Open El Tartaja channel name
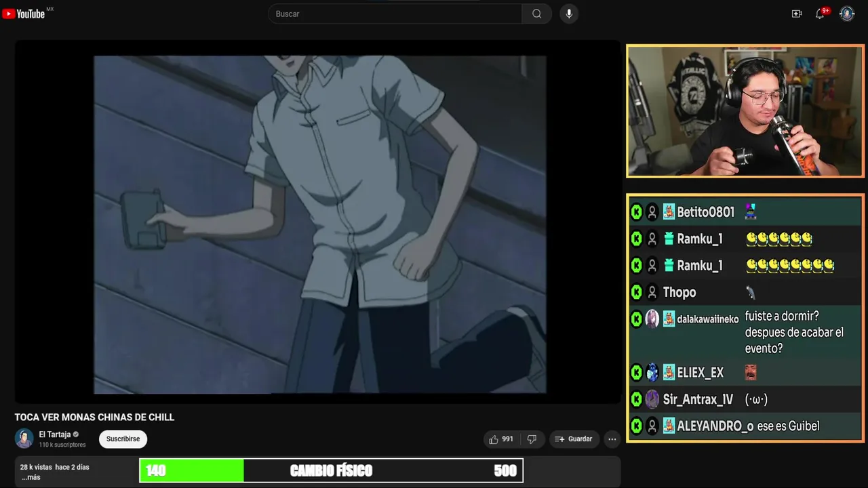Viewport: 868px width, 488px height. tap(55, 434)
